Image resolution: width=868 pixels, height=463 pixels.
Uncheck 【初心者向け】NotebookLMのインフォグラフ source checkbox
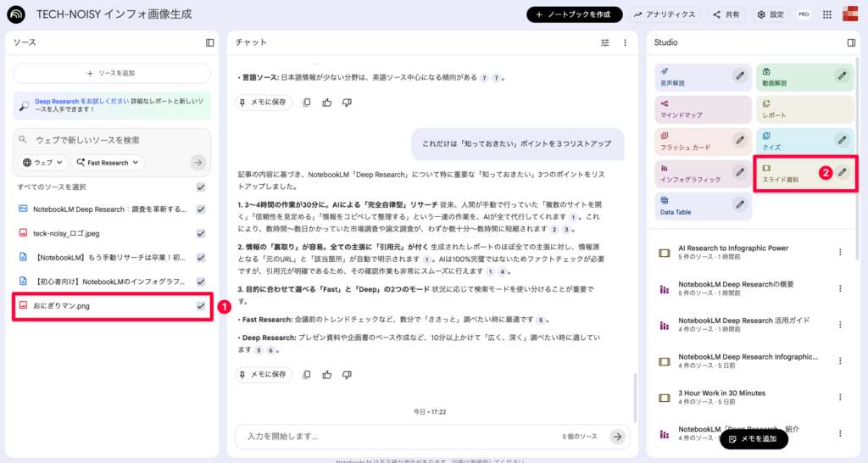tap(201, 282)
